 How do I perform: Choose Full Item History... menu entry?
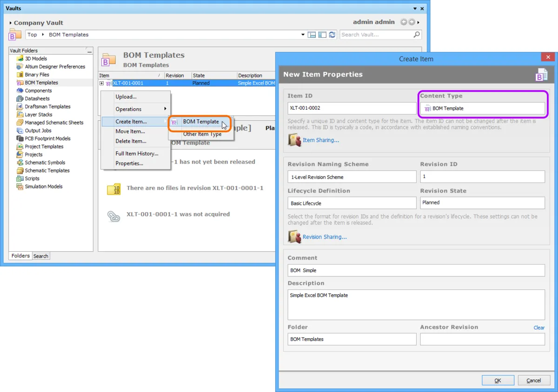click(x=137, y=154)
